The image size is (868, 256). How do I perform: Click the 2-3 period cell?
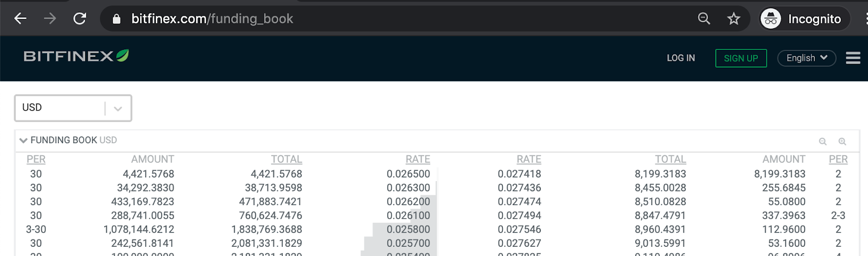click(838, 216)
